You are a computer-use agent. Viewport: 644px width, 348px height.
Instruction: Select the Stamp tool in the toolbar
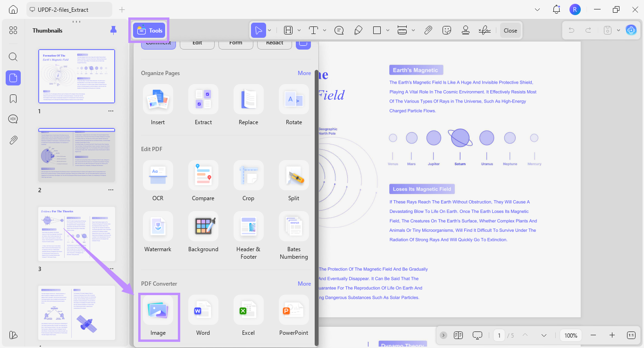pyautogui.click(x=465, y=30)
